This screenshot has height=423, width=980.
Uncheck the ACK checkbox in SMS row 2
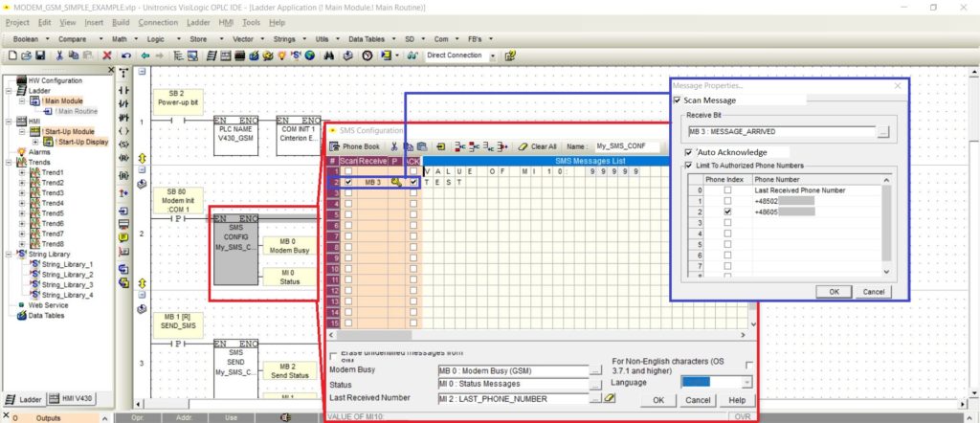click(413, 182)
